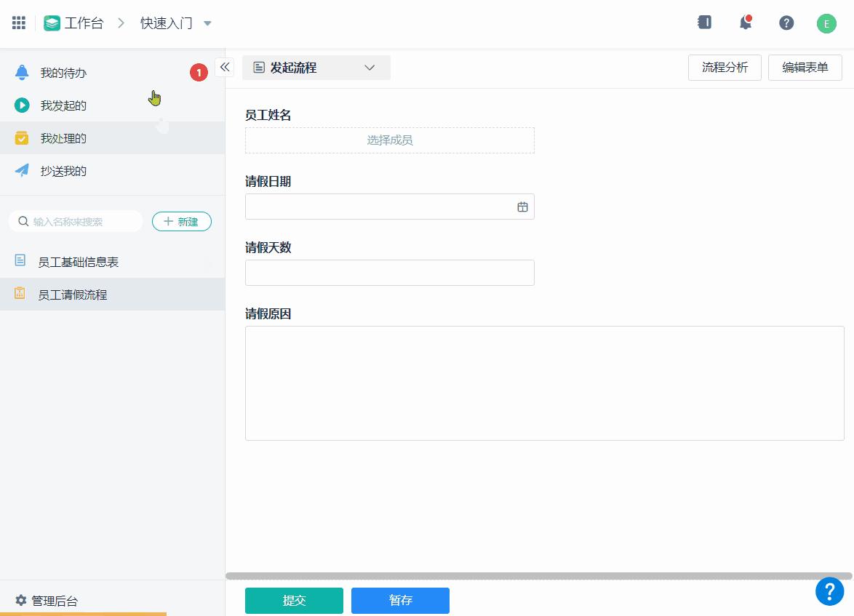Switch to 我的待办 in the sidebar
This screenshot has width=854, height=616.
point(64,72)
